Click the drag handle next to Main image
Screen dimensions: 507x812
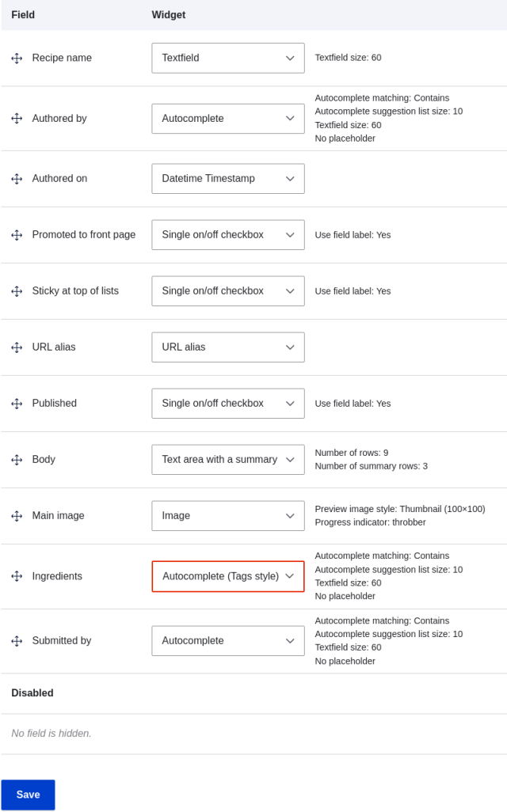[16, 515]
